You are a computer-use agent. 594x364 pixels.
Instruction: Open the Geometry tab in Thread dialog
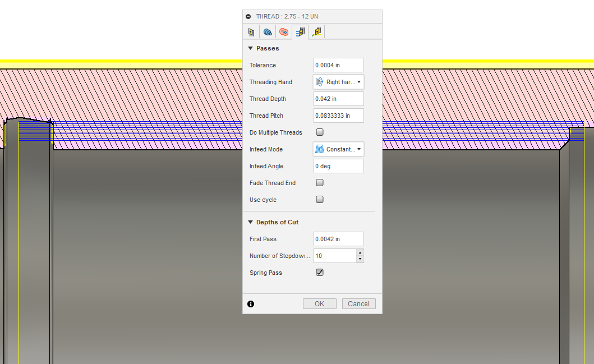pos(268,32)
